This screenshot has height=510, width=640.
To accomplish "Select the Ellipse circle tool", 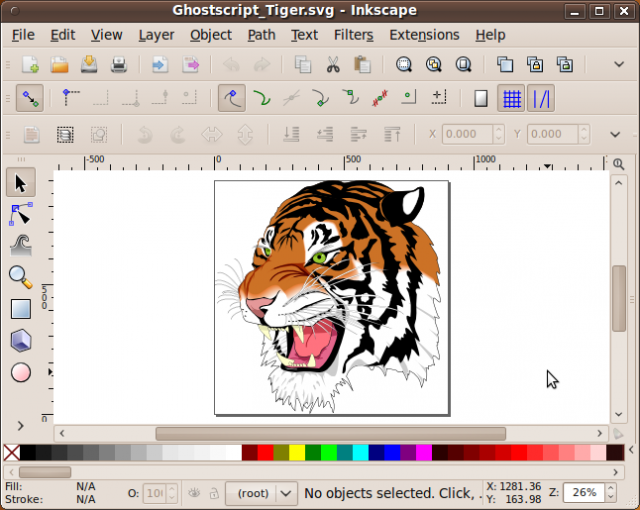I will (x=20, y=373).
